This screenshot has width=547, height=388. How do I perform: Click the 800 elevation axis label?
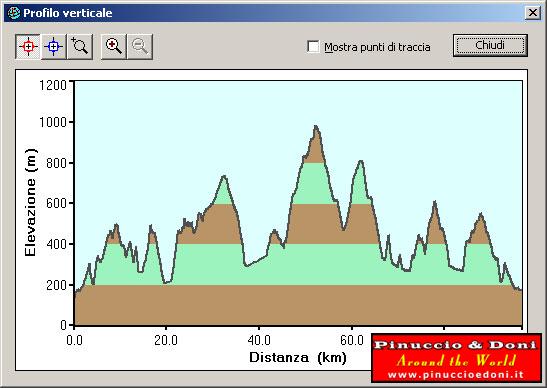(x=56, y=163)
